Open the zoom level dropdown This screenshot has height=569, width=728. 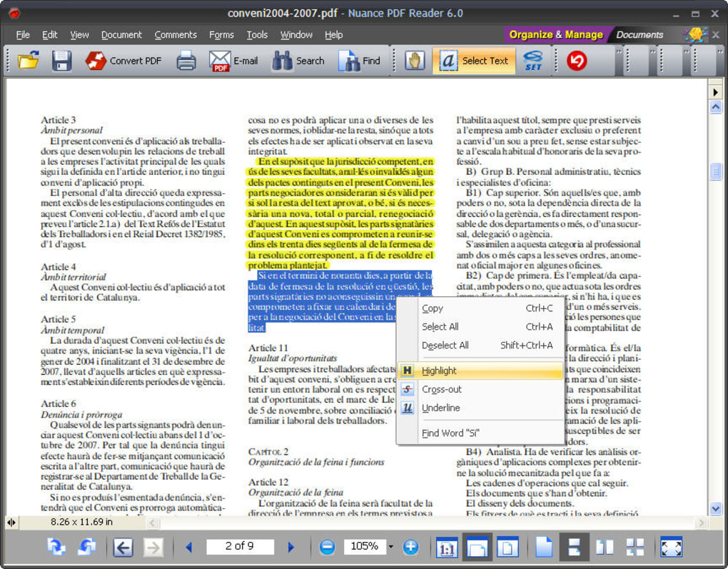click(389, 547)
